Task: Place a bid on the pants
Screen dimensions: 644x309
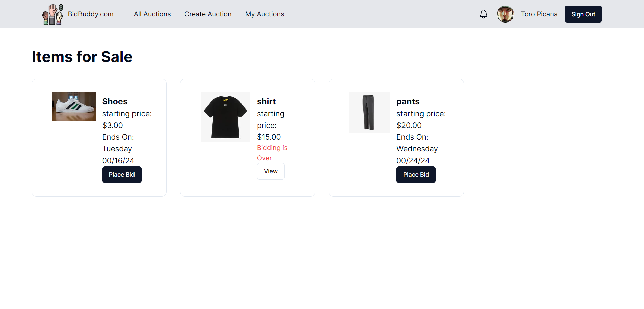Action: 416,175
